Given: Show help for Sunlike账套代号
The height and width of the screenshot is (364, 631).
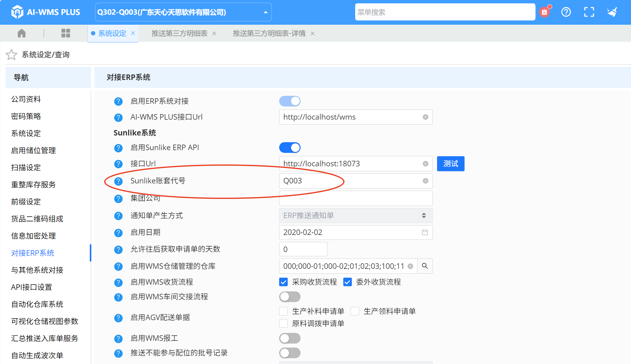Looking at the screenshot, I should coord(118,181).
